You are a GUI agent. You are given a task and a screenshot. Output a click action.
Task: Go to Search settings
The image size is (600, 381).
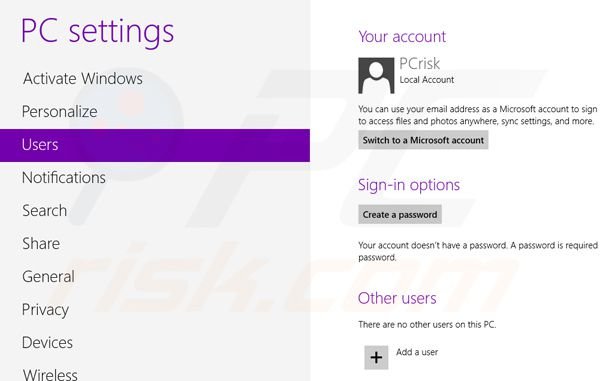coord(44,211)
